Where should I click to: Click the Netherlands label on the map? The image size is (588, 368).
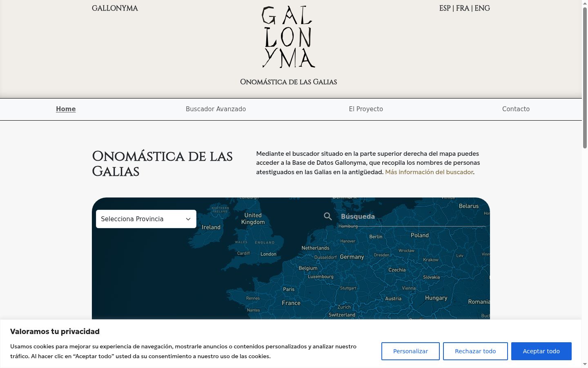click(x=315, y=248)
